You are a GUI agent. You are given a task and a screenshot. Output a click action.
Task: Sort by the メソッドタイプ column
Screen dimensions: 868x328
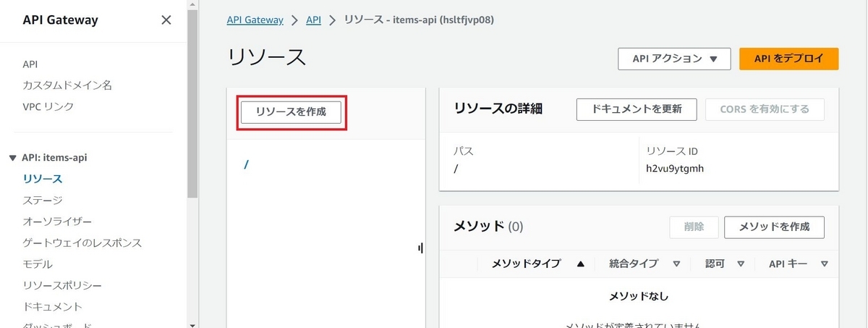pyautogui.click(x=537, y=264)
